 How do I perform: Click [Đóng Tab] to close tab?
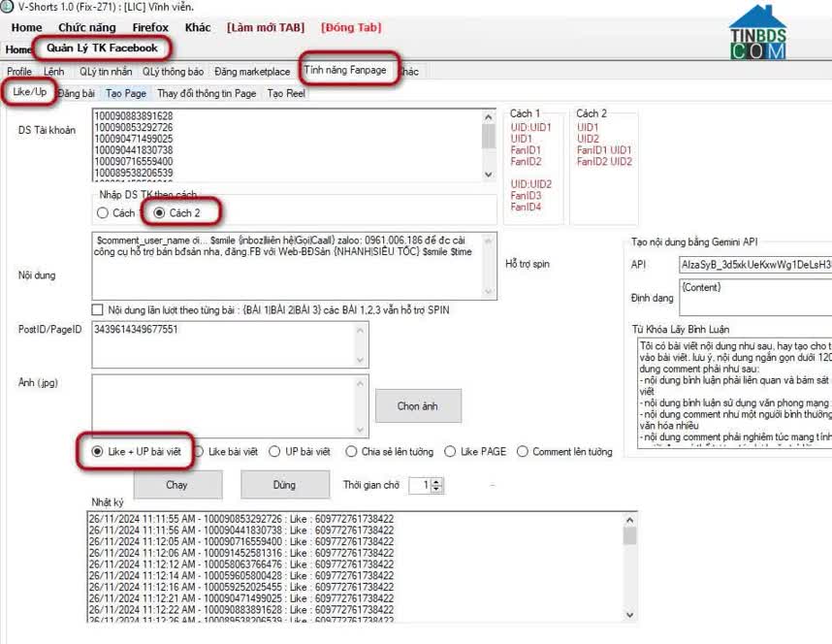click(351, 27)
